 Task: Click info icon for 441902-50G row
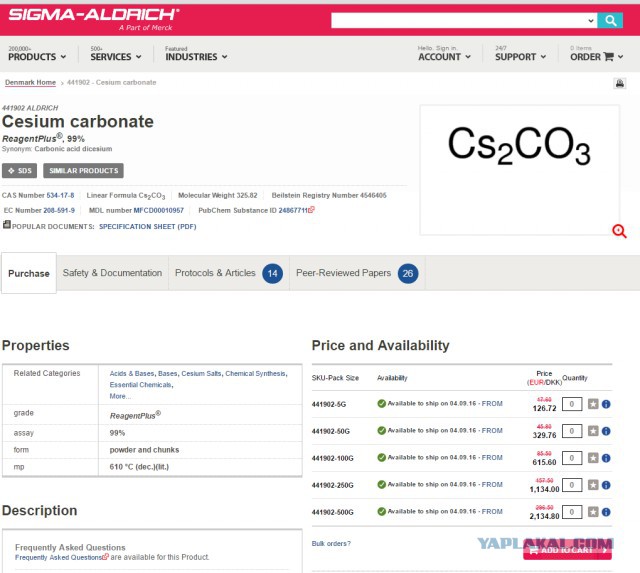coord(606,431)
